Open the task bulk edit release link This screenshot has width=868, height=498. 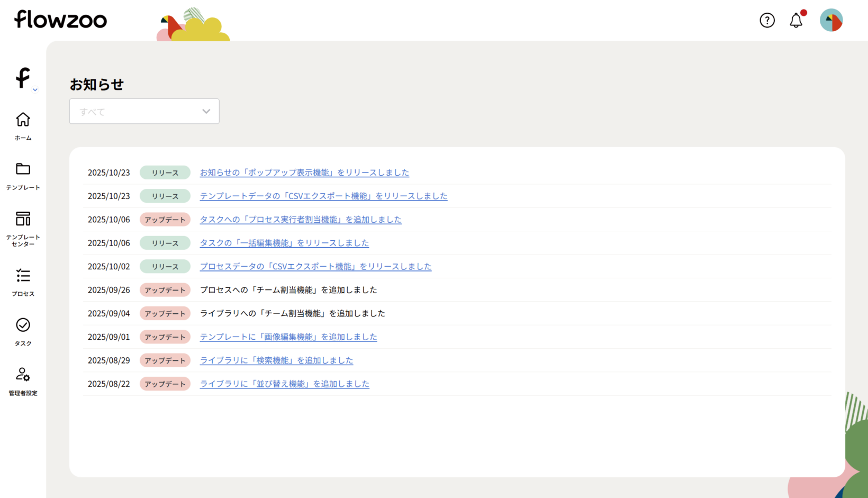coord(284,243)
